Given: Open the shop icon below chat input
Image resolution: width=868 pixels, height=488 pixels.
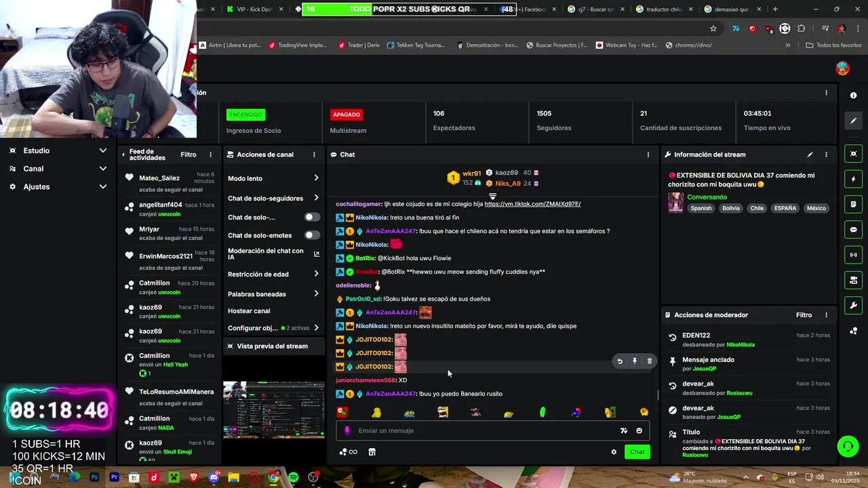Looking at the screenshot, I should (372, 452).
